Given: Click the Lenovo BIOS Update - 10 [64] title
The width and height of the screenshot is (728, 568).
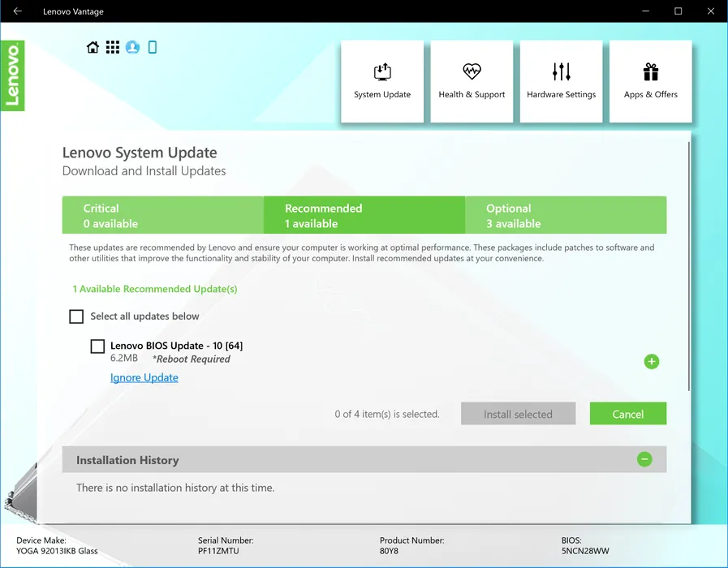Looking at the screenshot, I should tap(176, 346).
